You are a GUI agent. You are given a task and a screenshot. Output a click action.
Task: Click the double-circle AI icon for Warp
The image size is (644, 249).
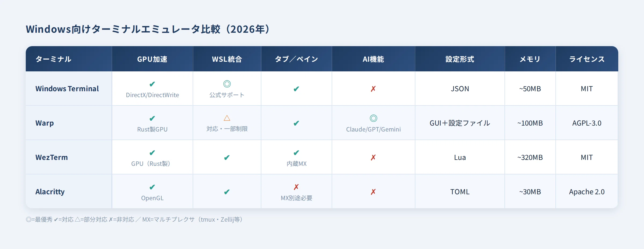[x=374, y=118]
